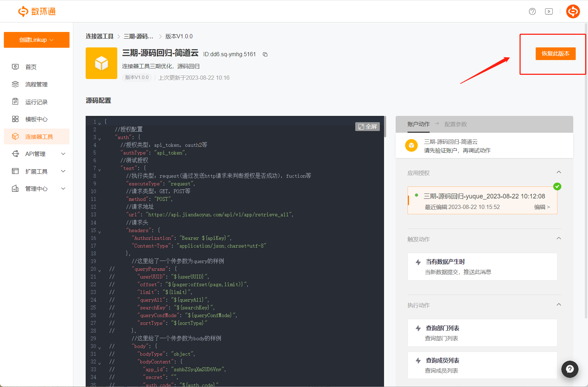Click the floating help bubble icon
The width and height of the screenshot is (588, 387).
(570, 369)
